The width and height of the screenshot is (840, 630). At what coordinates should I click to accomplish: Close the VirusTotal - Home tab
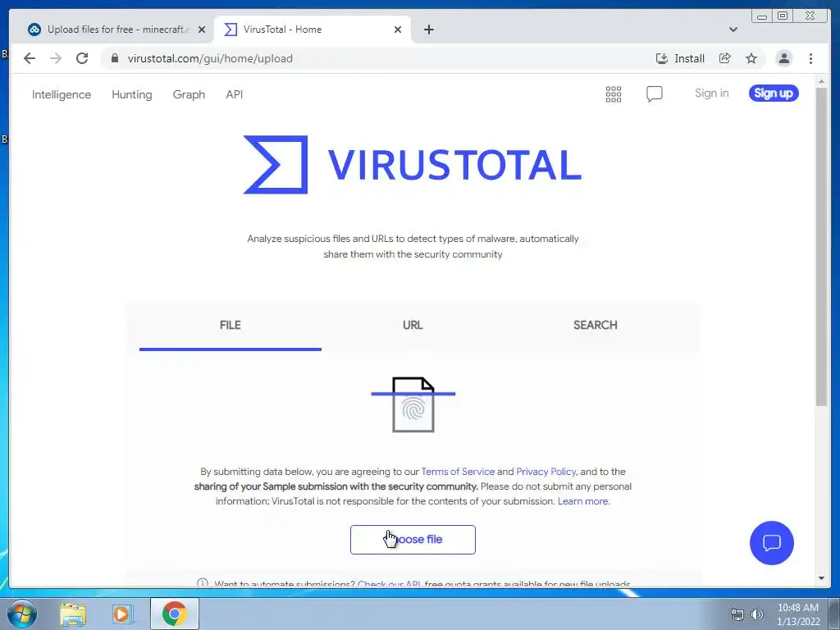[398, 30]
